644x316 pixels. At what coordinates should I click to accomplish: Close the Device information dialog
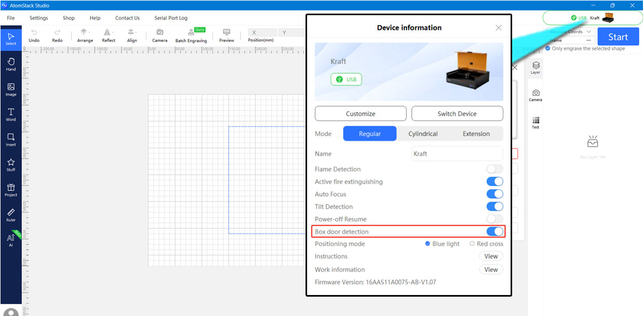click(x=499, y=28)
